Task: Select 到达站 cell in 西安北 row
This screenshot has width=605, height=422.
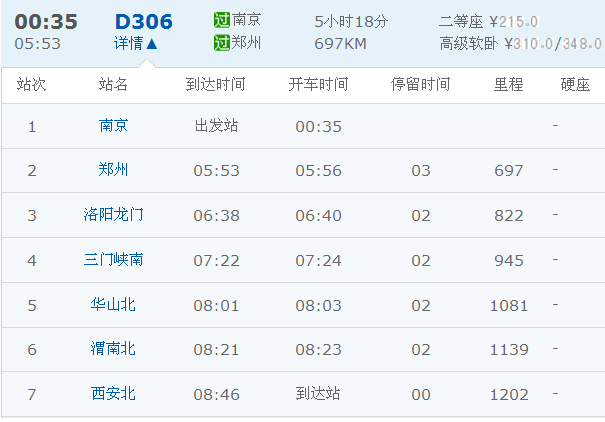Action: click(x=318, y=394)
